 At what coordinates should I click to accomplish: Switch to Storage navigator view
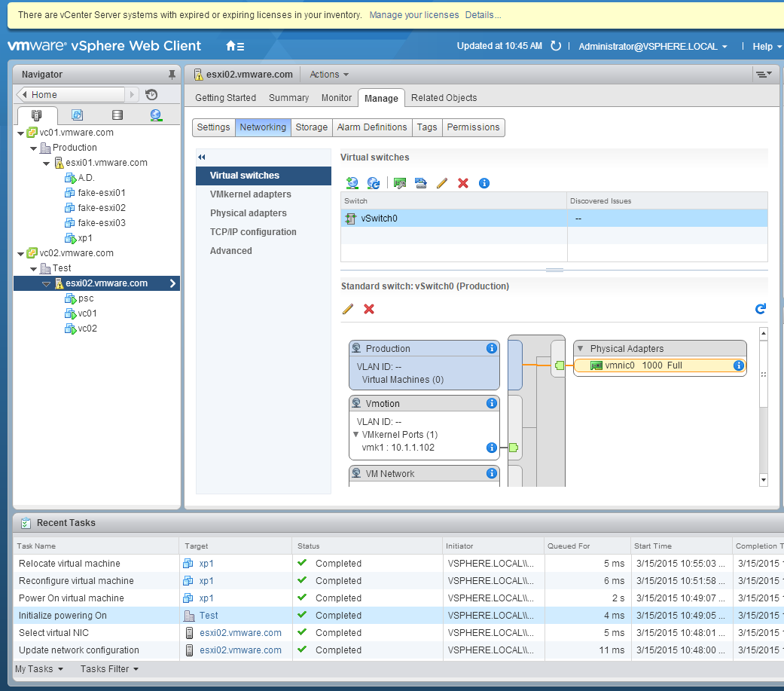(117, 115)
